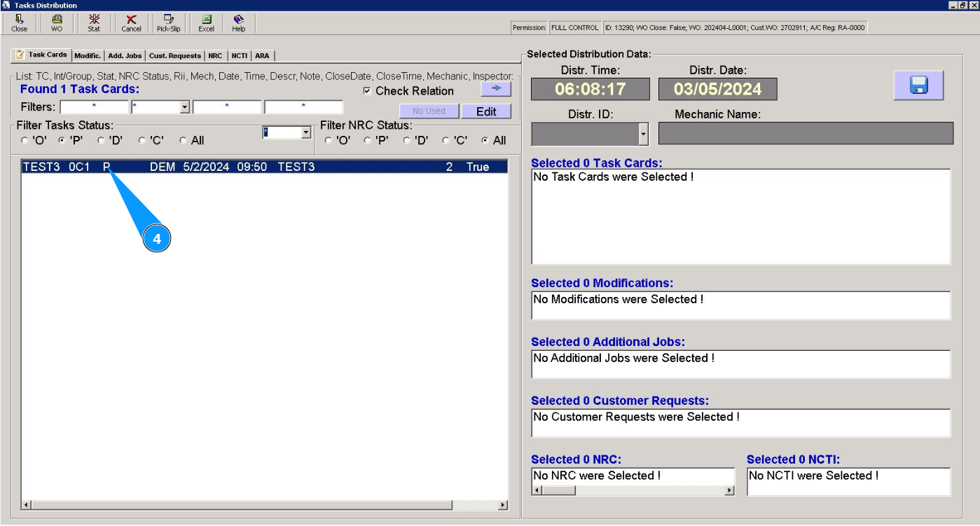Image resolution: width=980 pixels, height=526 pixels.
Task: Open the Help toolbar icon
Action: click(x=239, y=23)
